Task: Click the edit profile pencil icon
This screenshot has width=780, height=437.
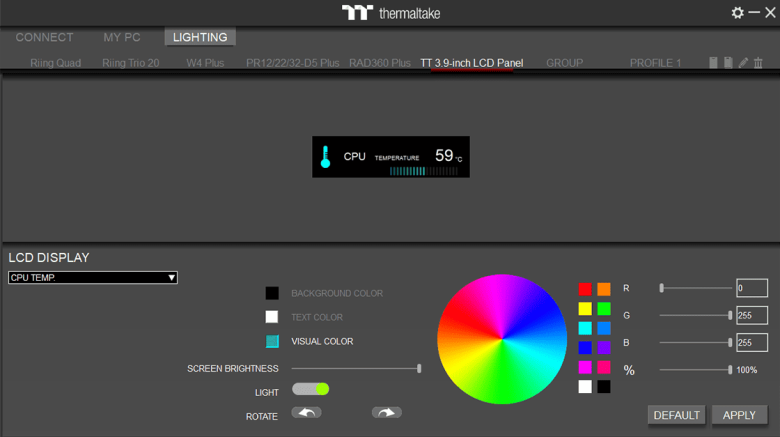Action: coord(743,63)
